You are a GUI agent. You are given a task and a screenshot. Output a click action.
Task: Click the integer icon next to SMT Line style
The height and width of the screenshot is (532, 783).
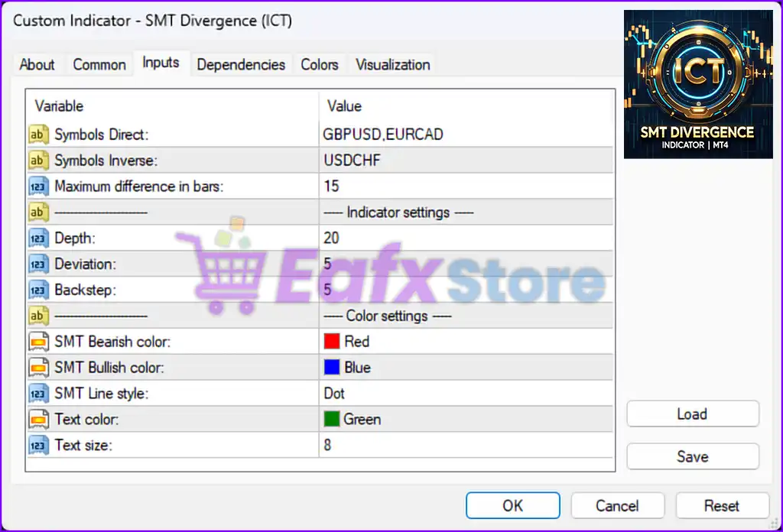[x=38, y=394]
